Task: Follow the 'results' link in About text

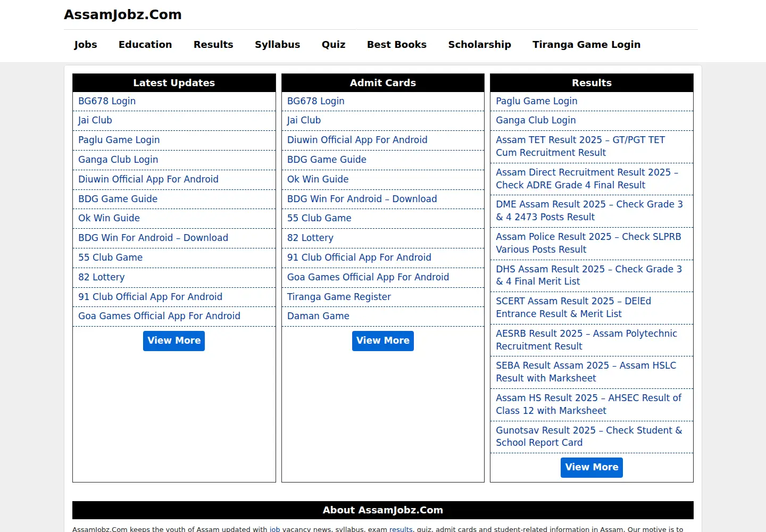Action: coord(401,529)
